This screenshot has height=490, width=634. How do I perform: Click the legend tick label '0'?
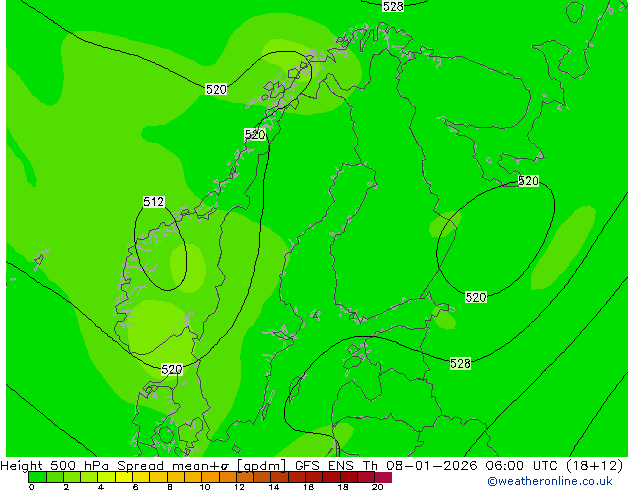[32, 487]
